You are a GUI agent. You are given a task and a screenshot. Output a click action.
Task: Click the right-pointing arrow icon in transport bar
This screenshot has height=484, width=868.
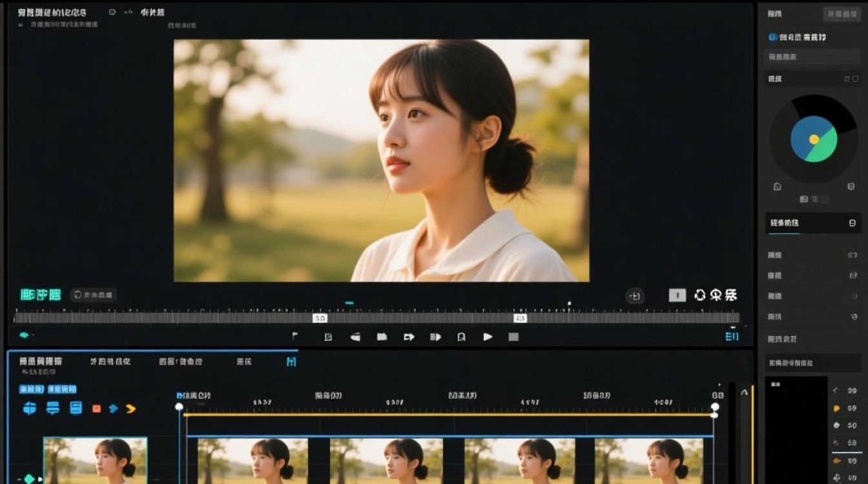click(x=409, y=337)
